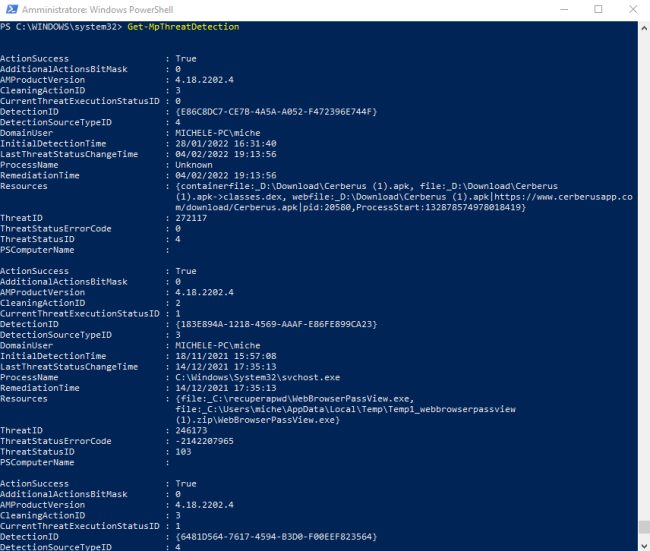Click the window title Amministratore: Windows PowerShell
This screenshot has width=650, height=551.
coord(98,10)
